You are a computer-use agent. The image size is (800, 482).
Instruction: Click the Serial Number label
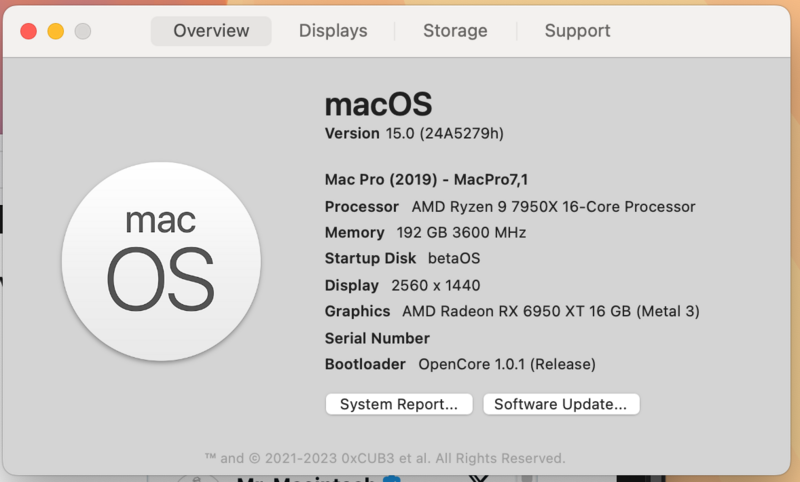tap(378, 338)
